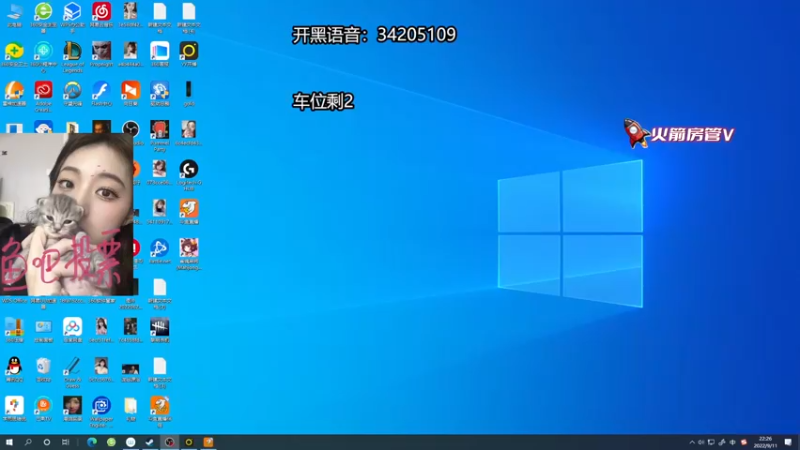The height and width of the screenshot is (450, 800).
Task: Switch to the yellow ring app on taskbar
Action: point(189,442)
